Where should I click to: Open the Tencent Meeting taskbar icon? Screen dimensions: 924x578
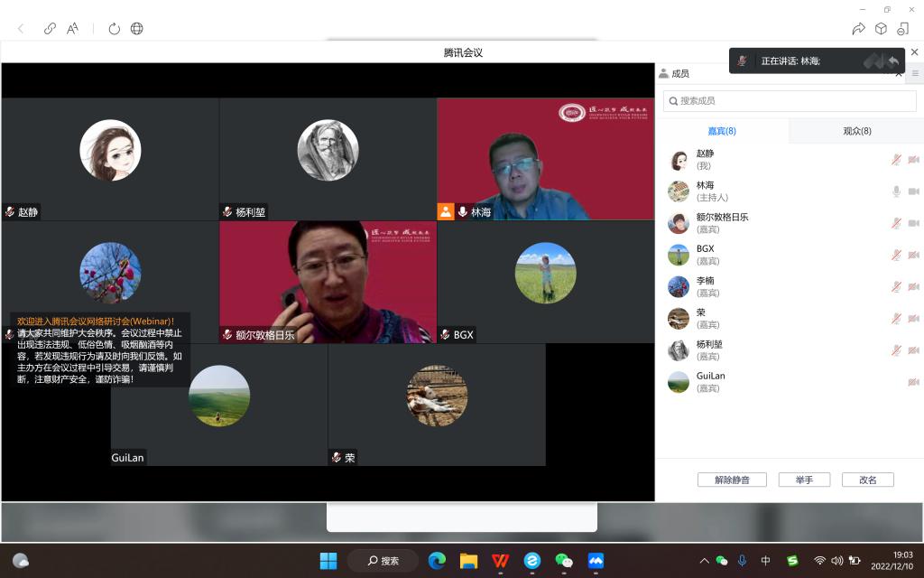596,561
